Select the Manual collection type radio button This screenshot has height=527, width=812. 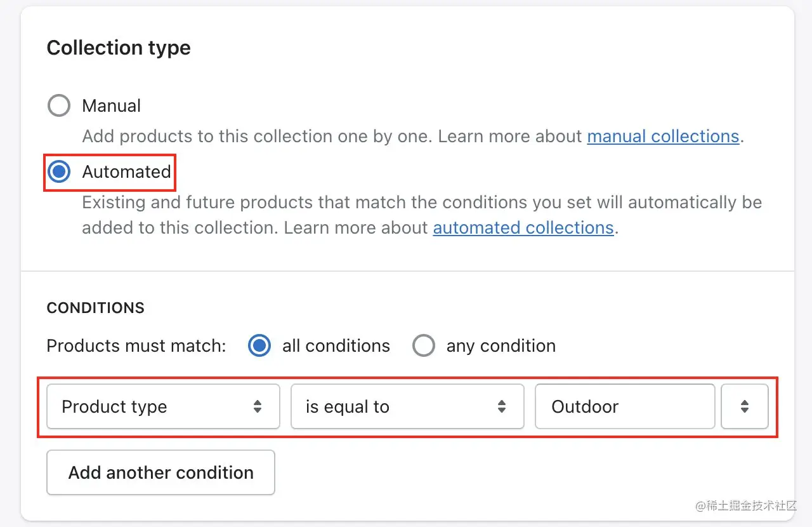[x=59, y=105]
